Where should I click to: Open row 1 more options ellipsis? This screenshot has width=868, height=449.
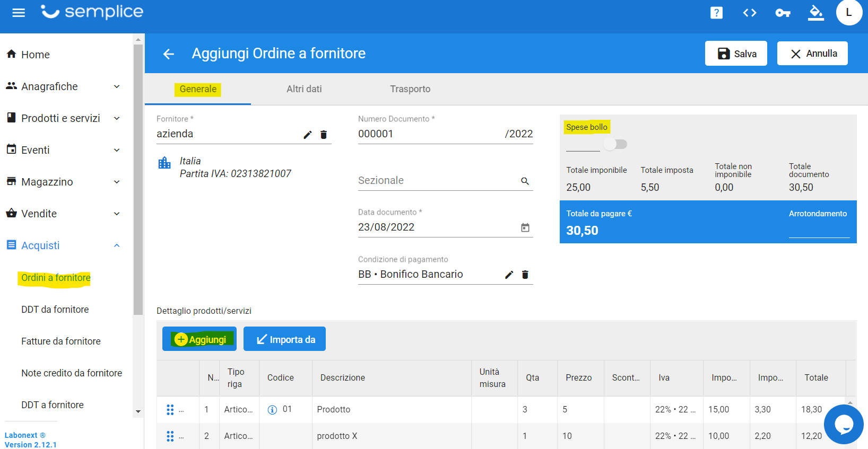point(181,411)
